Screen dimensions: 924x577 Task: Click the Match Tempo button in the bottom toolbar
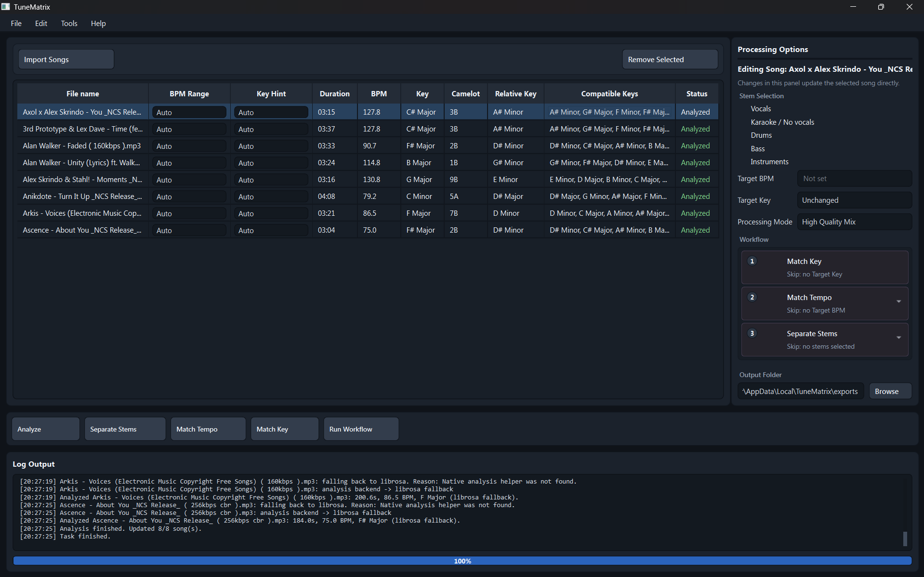pyautogui.click(x=208, y=429)
